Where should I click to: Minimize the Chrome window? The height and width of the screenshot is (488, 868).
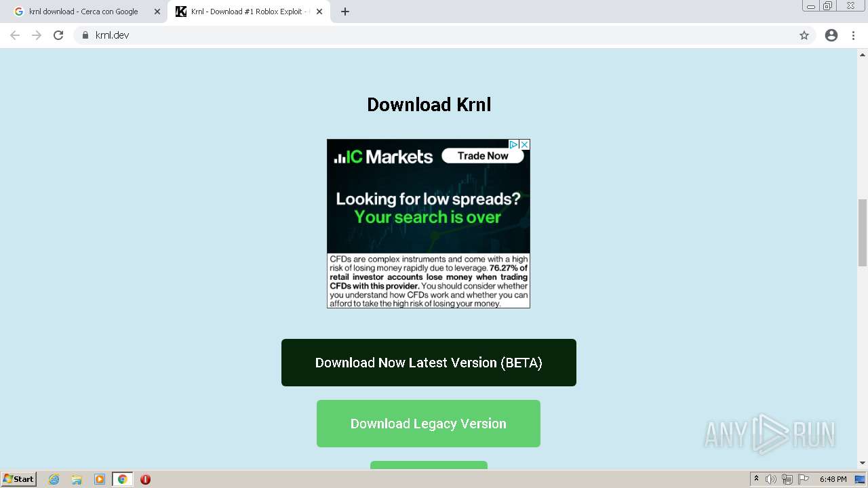811,6
